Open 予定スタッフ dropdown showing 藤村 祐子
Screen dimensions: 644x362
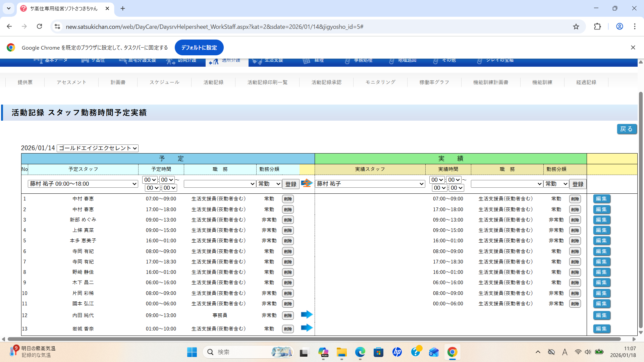coord(83,184)
